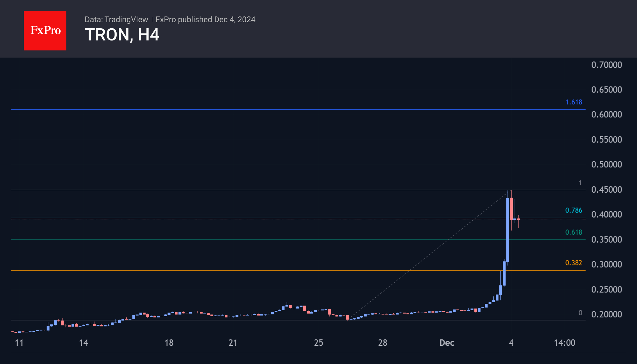Screen dimensions: 637x364
Task: Click the orange 0.382 Fibonacci label
Action: (573, 263)
